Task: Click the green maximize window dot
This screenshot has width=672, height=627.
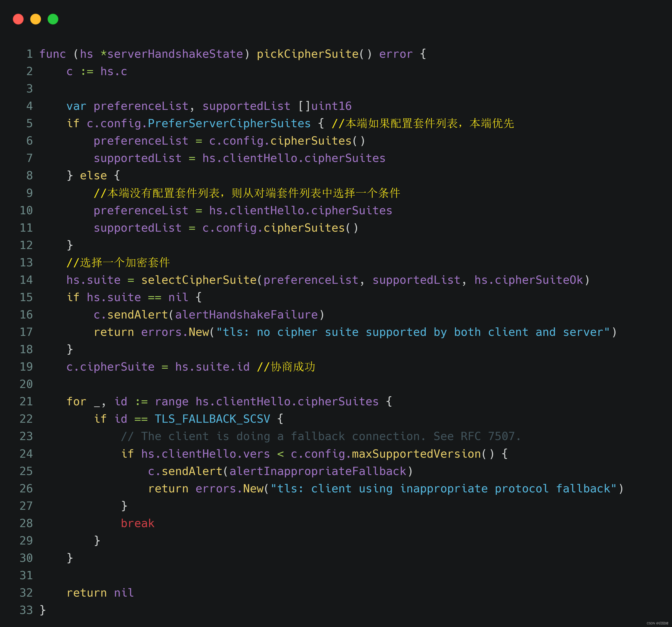Action: point(53,19)
